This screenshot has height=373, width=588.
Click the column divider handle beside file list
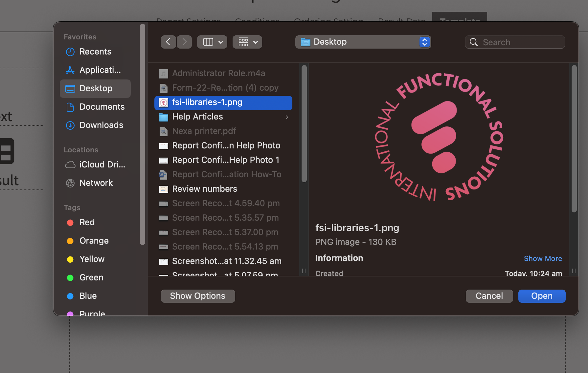pos(304,271)
